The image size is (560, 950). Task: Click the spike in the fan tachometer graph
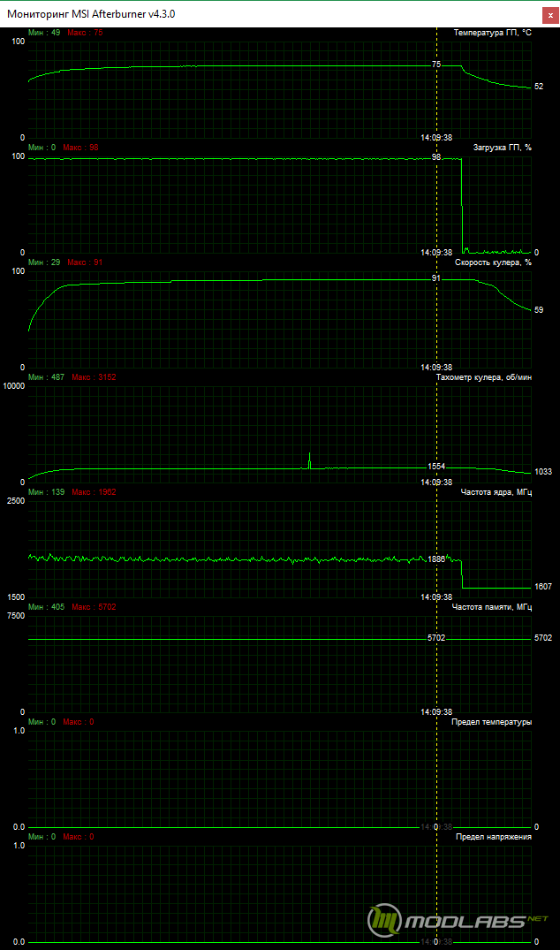coord(309,458)
